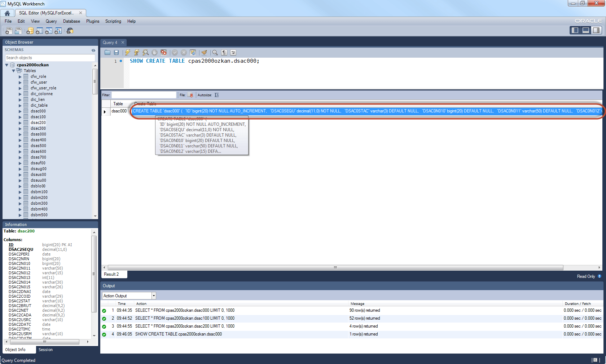
Task: Click the result grid horizontal scrollbar
Action: pos(335,267)
